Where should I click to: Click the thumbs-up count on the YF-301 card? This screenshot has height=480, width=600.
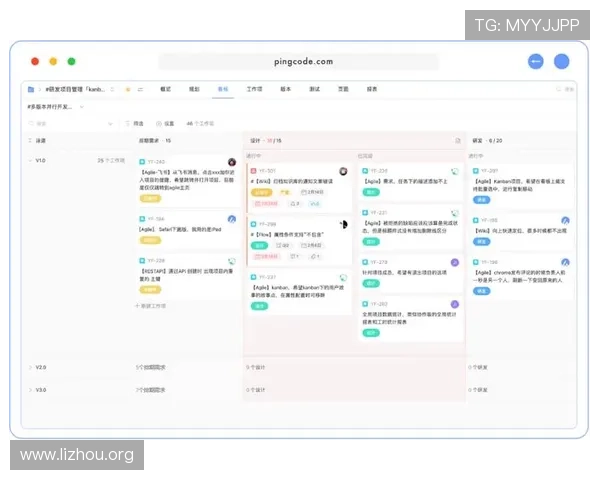[295, 204]
